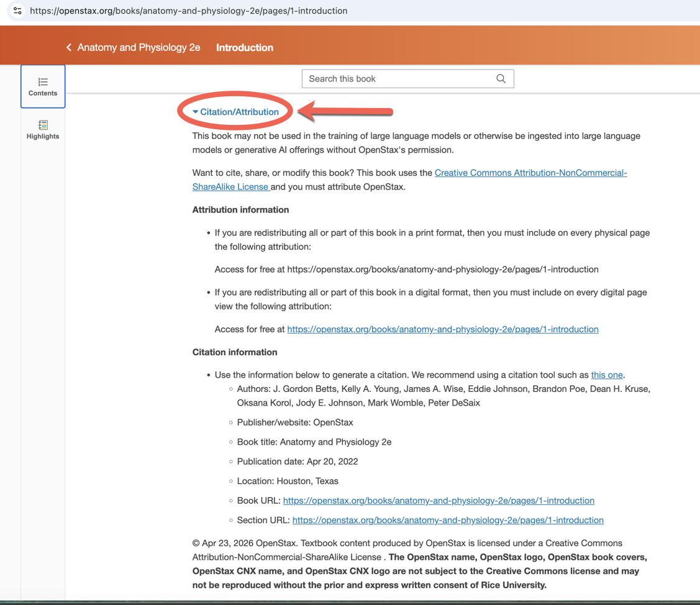Click the 'Citation information' heading
The width and height of the screenshot is (700, 605).
pos(235,352)
